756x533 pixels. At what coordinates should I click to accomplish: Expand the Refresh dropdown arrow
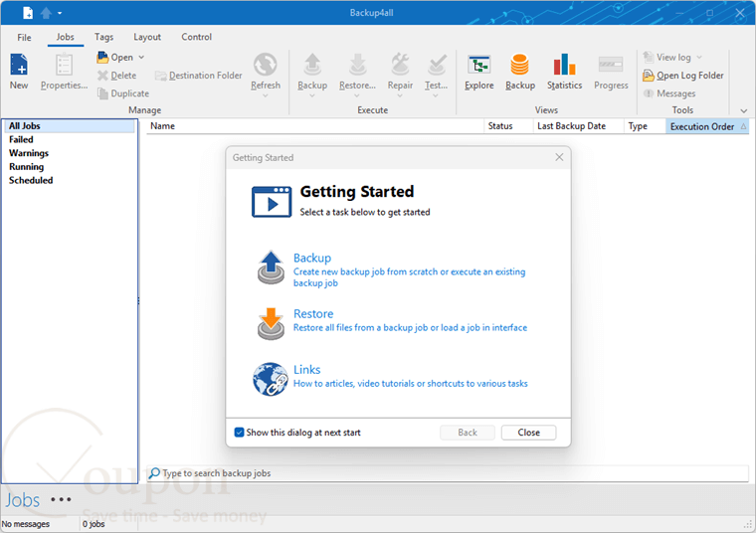click(x=266, y=95)
